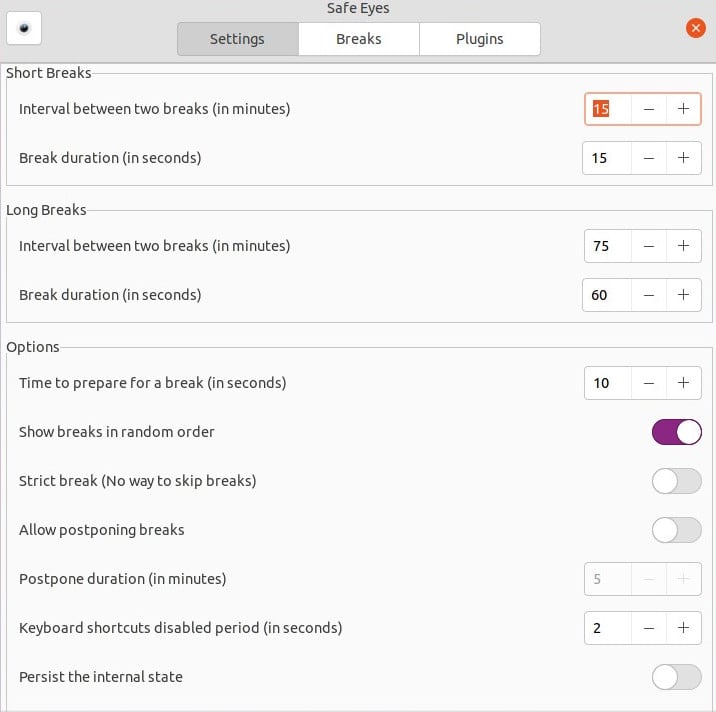The height and width of the screenshot is (712, 716).
Task: Decrease short break duration in seconds
Action: click(x=648, y=158)
